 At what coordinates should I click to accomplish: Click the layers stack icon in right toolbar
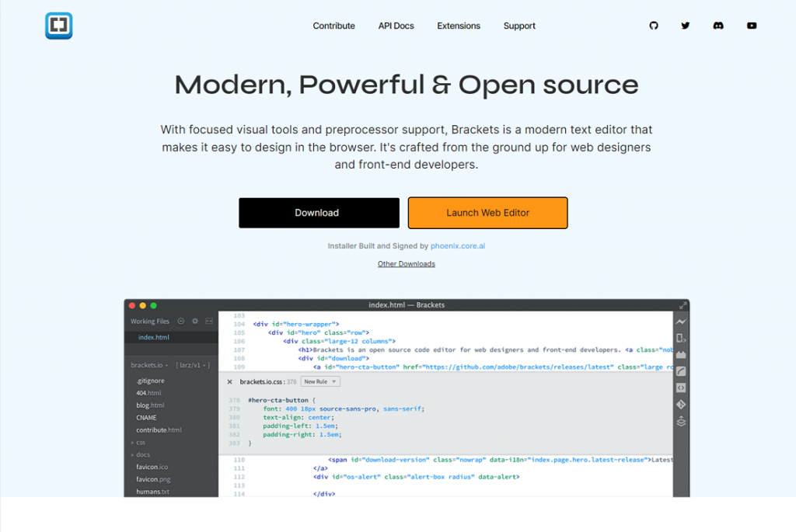681,422
